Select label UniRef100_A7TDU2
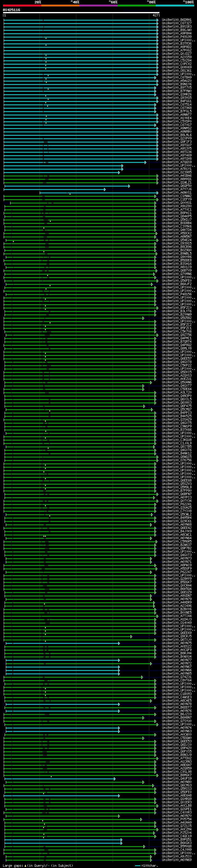197x868 pixels. click(x=177, y=758)
